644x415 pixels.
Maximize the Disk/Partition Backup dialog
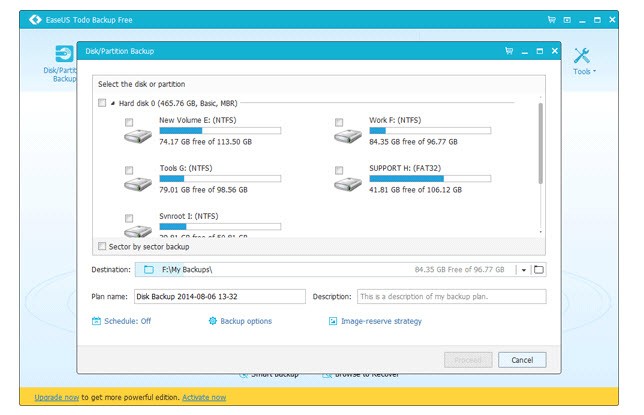(x=540, y=51)
